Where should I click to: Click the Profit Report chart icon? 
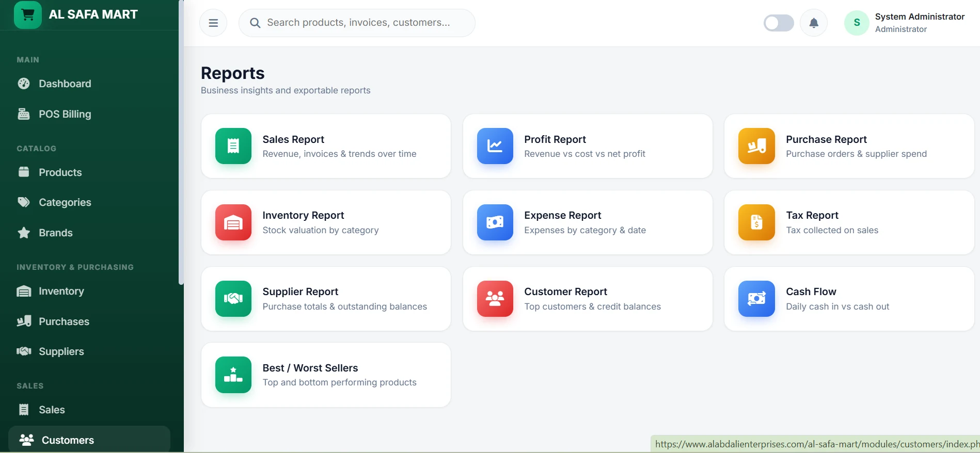(x=495, y=146)
